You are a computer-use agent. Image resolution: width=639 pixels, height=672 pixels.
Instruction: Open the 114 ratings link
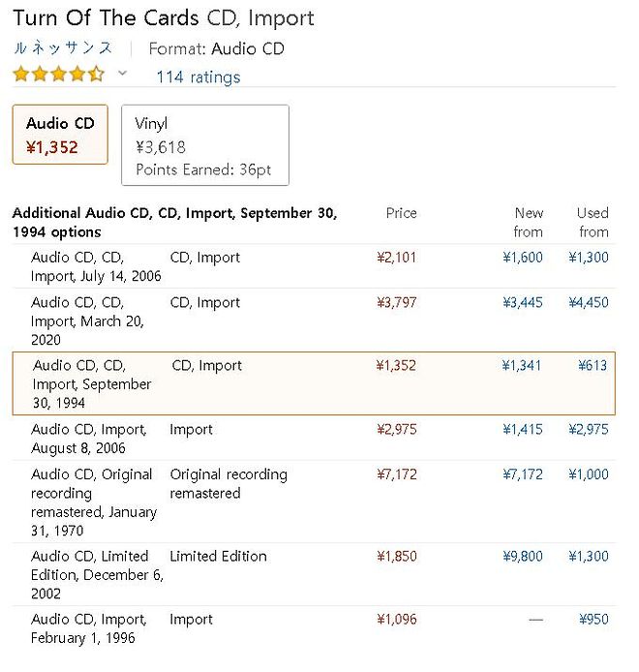(198, 77)
